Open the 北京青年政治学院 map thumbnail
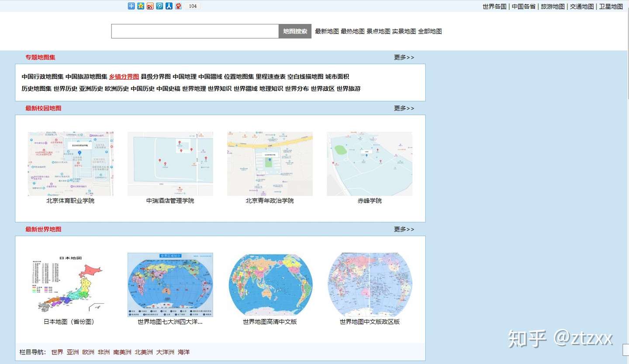The width and height of the screenshot is (629, 364). (x=270, y=163)
